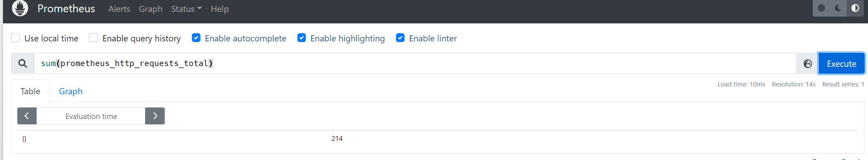This screenshot has width=868, height=160.
Task: Select browser-preferred theme contrast icon
Action: pyautogui.click(x=855, y=8)
